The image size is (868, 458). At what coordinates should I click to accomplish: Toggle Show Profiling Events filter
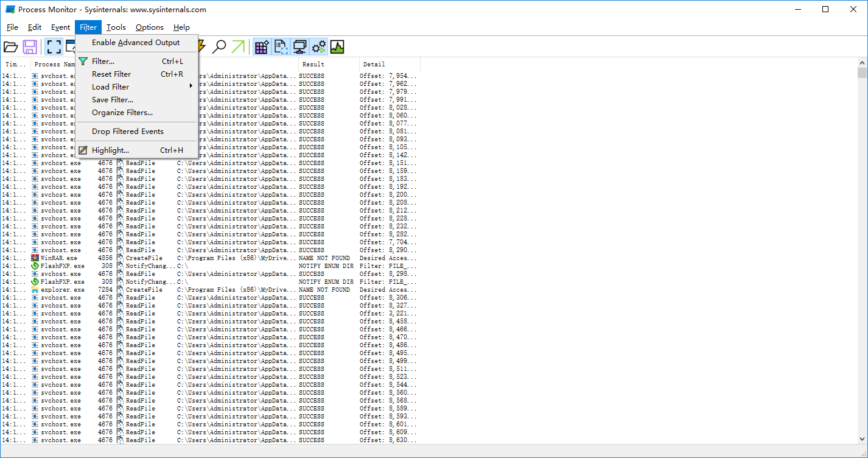337,46
